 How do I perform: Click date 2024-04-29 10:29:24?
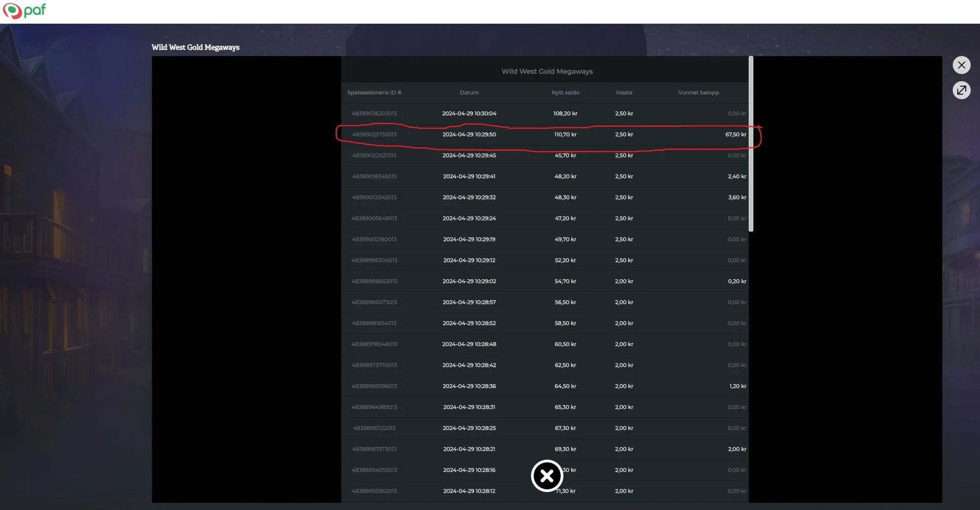pos(469,218)
